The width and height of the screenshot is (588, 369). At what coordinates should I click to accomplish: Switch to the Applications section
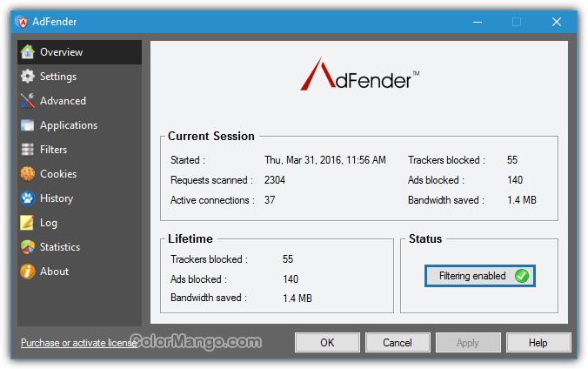(x=79, y=125)
